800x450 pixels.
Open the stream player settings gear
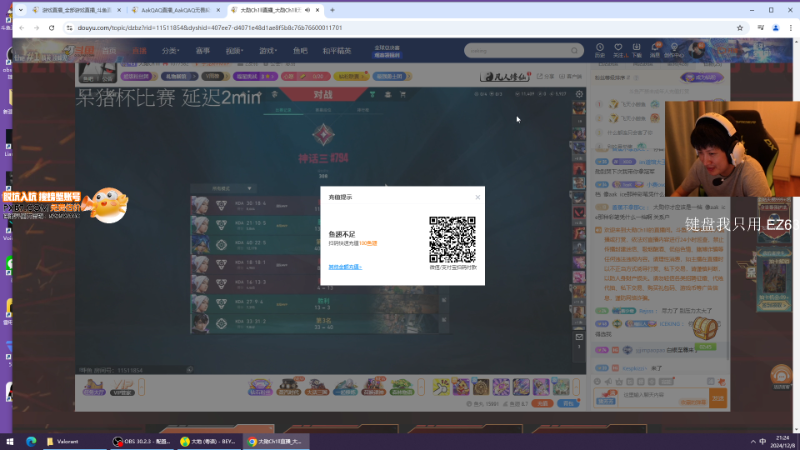pyautogui.click(x=579, y=94)
